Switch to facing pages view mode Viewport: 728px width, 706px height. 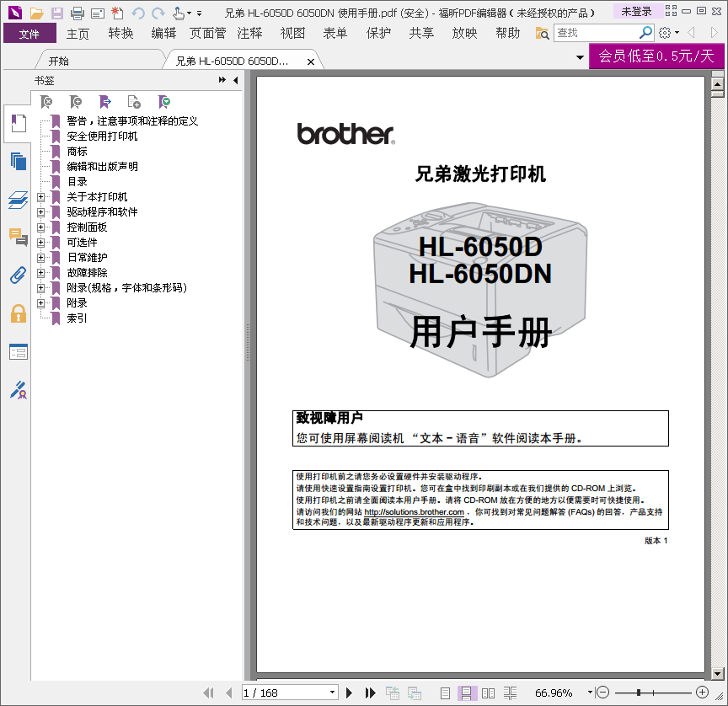point(488,693)
